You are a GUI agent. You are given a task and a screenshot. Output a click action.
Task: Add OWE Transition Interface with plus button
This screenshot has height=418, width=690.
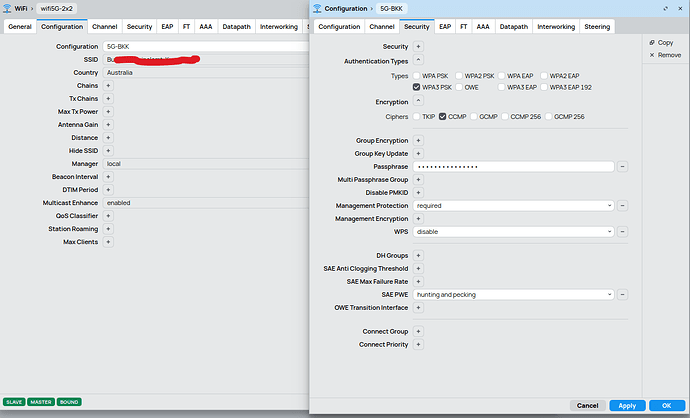(x=418, y=308)
